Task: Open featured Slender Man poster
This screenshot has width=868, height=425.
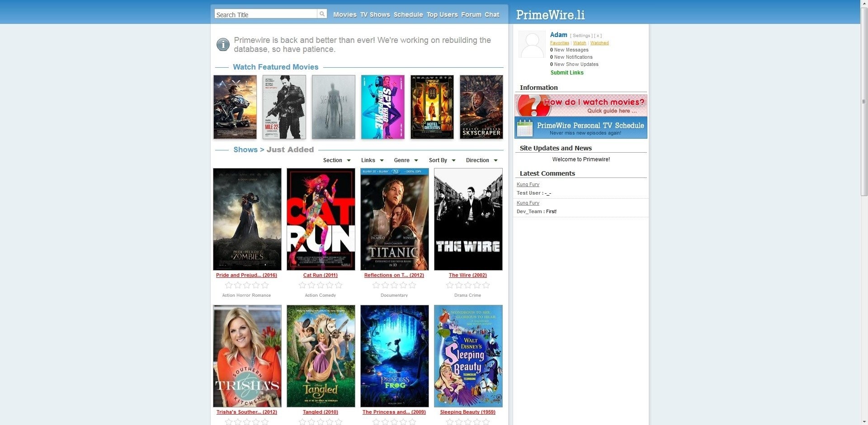Action: [334, 107]
